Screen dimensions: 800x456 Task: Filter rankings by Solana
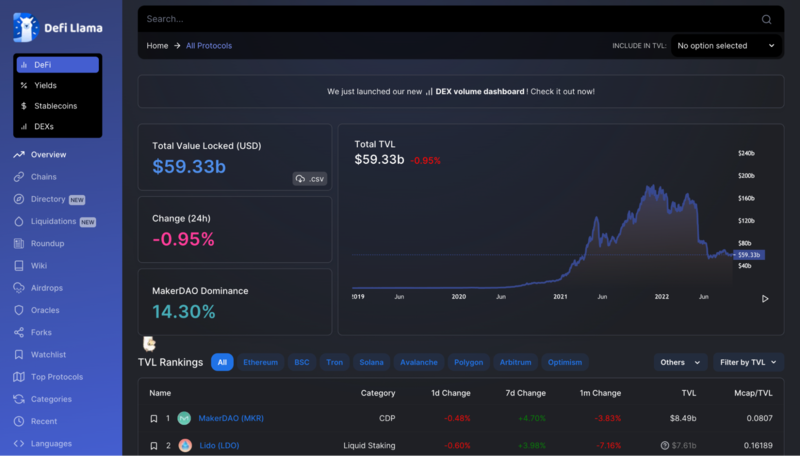pyautogui.click(x=371, y=362)
